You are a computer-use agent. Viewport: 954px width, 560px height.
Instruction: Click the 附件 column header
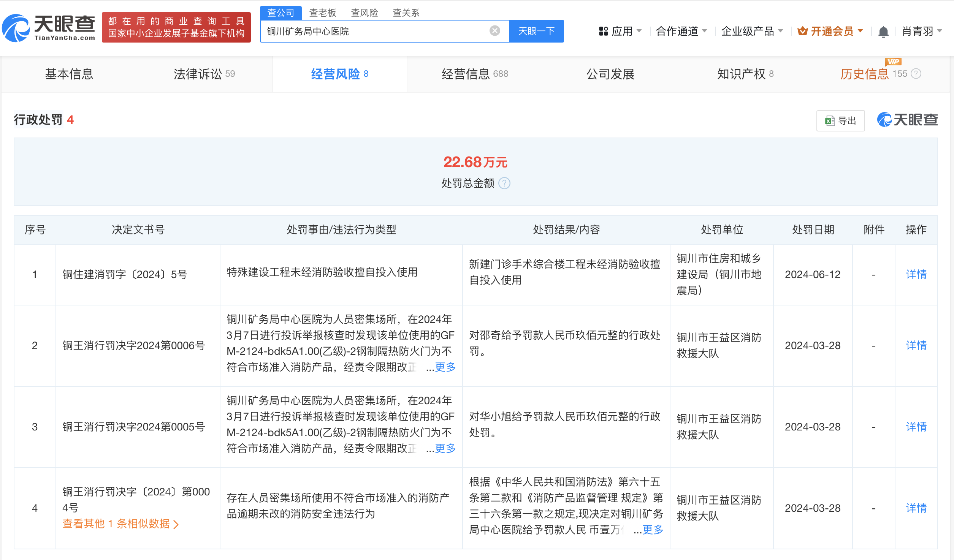(x=874, y=229)
